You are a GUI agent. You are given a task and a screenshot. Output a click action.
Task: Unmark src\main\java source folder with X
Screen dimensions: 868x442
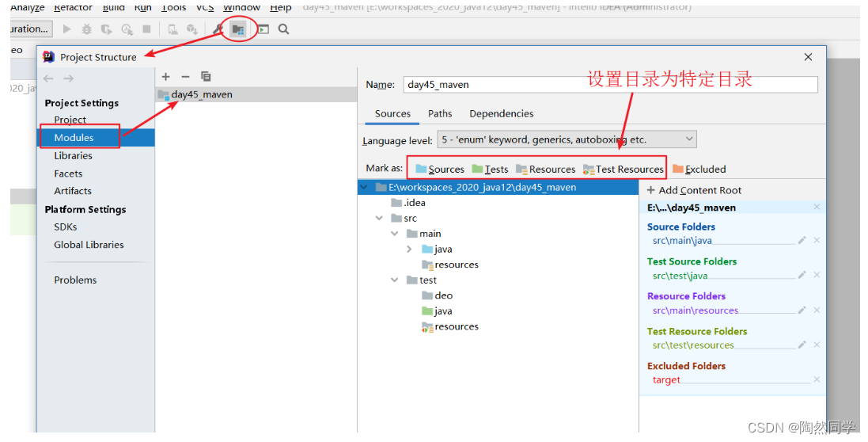817,240
